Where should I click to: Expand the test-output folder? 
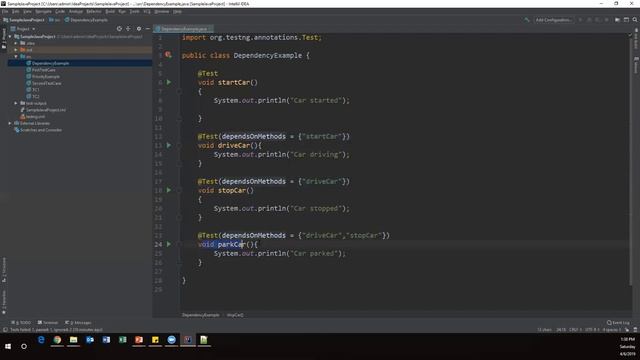coord(16,103)
